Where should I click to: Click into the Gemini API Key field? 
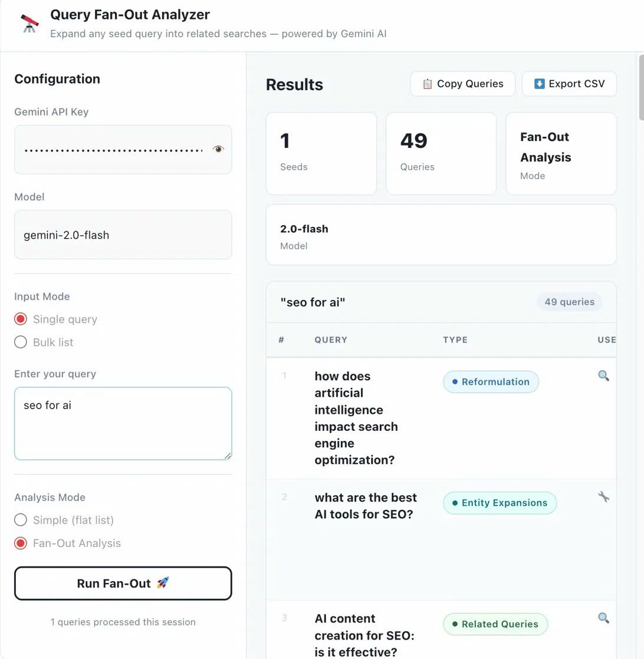pos(112,150)
